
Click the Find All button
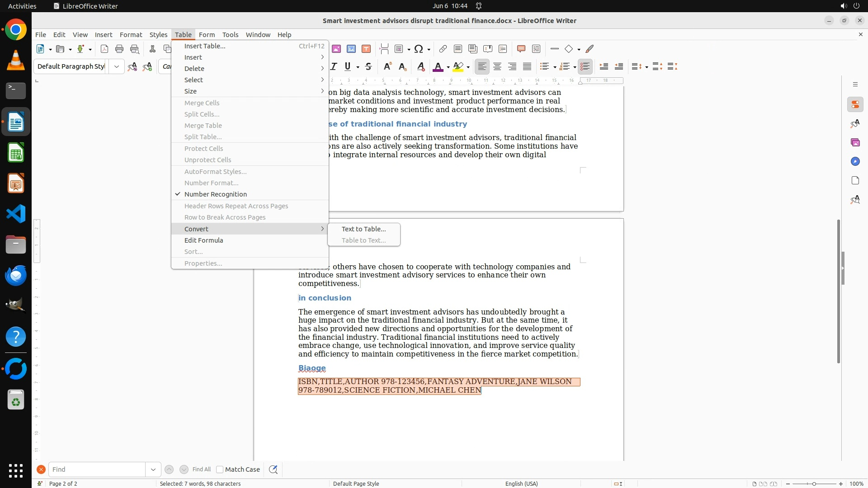coord(202,469)
